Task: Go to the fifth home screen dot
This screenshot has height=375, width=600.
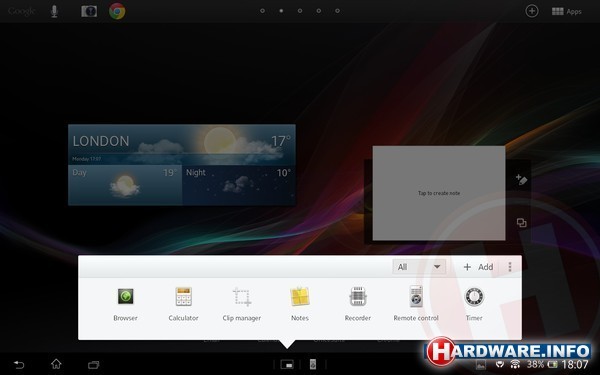Action: (338, 11)
